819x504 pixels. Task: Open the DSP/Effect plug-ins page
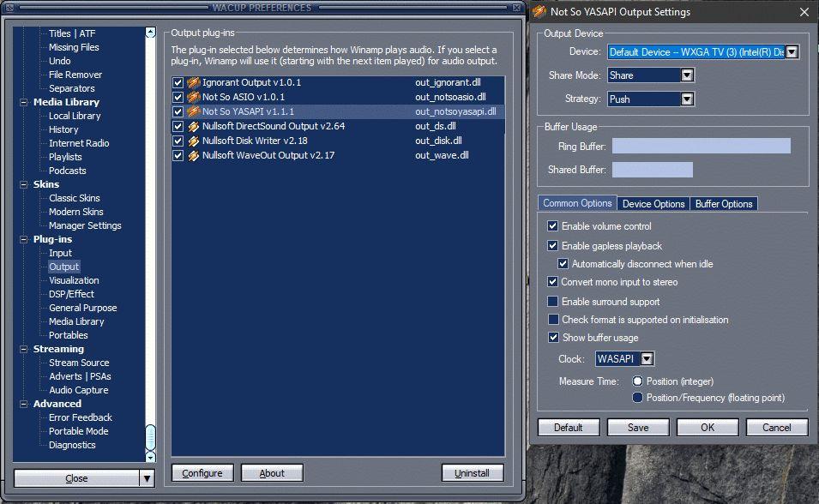tap(71, 294)
